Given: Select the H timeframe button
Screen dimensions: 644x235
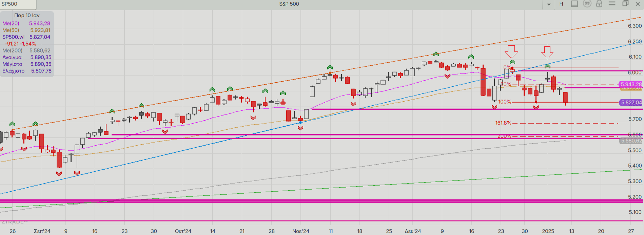Looking at the screenshot, I should point(561,4).
